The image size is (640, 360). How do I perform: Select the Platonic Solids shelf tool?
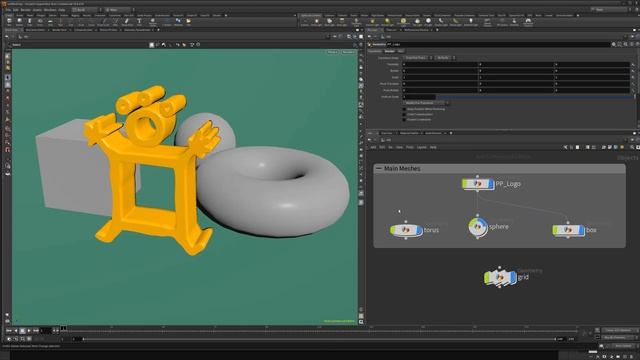click(153, 22)
